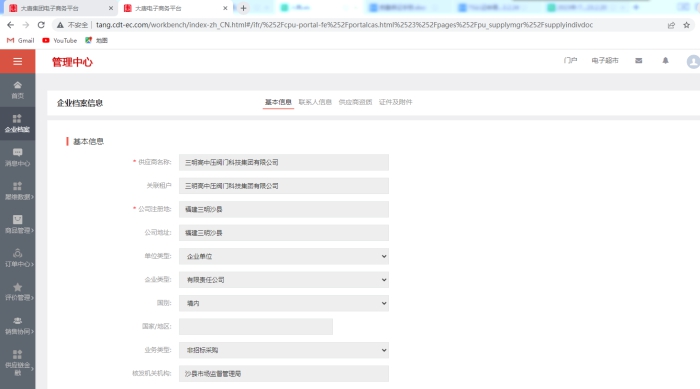Open 首页 home icon in sidebar
This screenshot has width=700, height=389.
(x=17, y=90)
